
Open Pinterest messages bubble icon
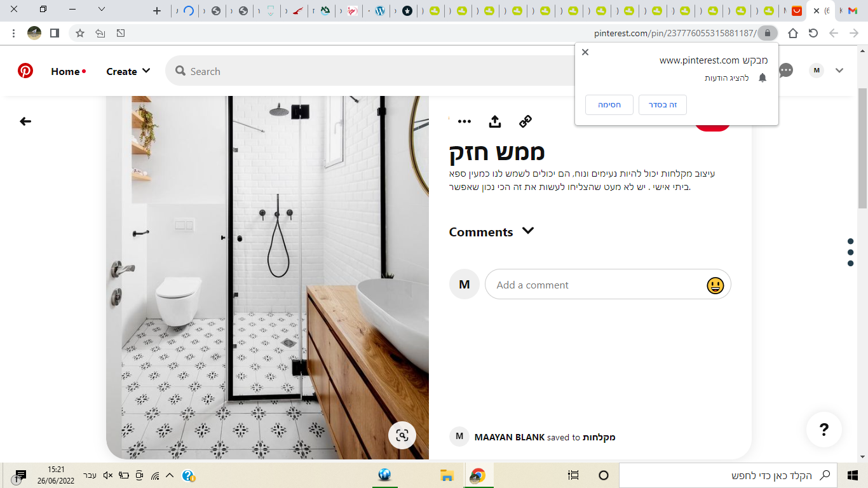(785, 71)
